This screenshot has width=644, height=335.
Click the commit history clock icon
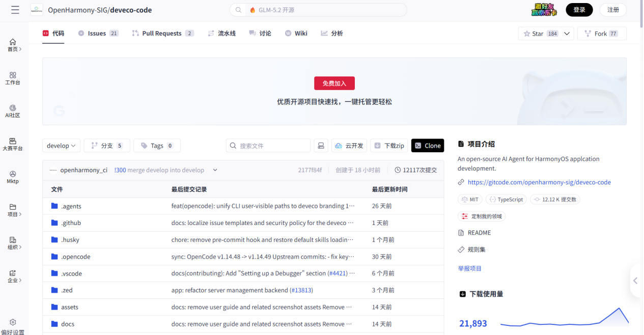(398, 170)
